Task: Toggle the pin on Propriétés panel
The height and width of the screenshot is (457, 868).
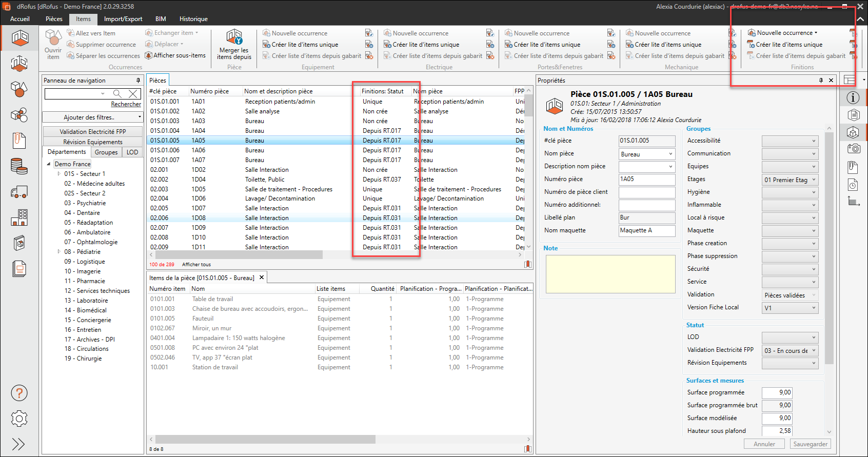Action: [x=821, y=81]
